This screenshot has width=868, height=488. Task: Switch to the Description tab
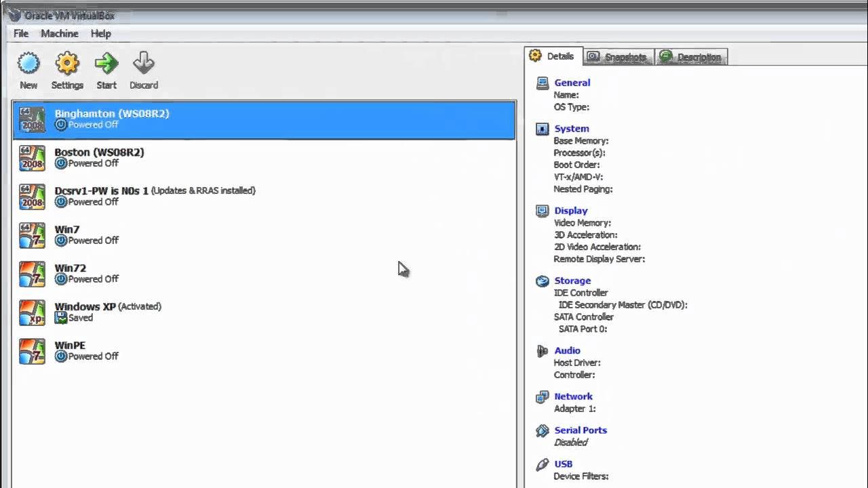[691, 57]
